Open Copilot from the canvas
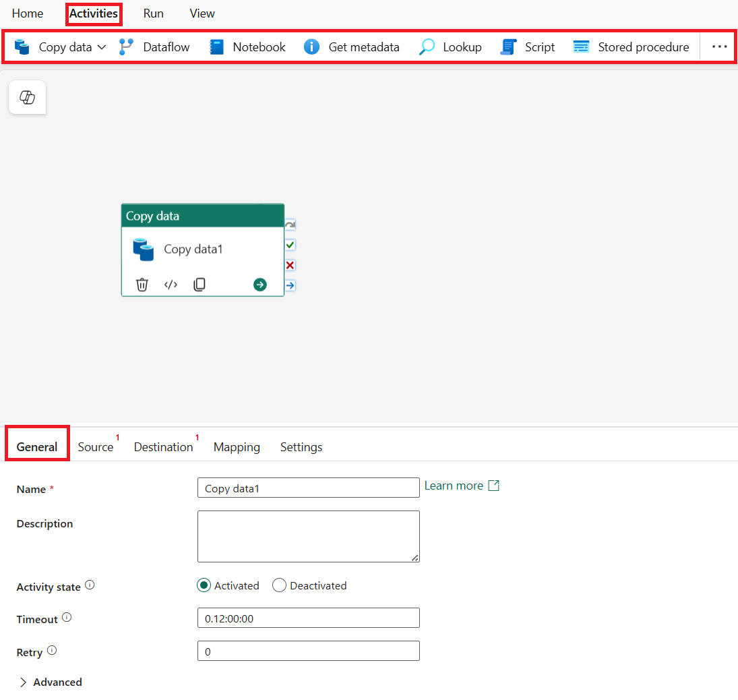The height and width of the screenshot is (700, 738). click(x=27, y=97)
